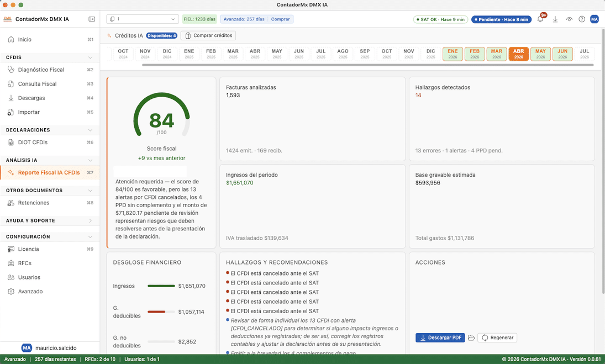Open Retenciones in the sidebar
Viewport: 605px width, 364px height.
[50, 203]
